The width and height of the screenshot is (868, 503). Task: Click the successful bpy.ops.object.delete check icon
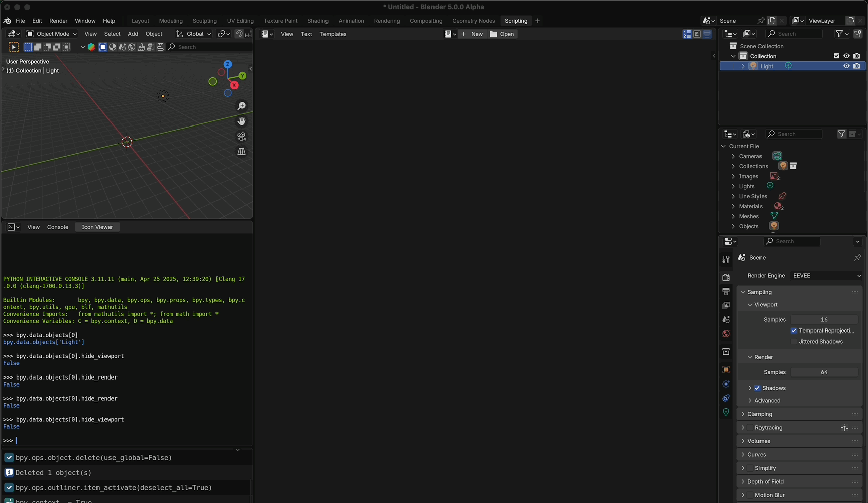(9, 458)
